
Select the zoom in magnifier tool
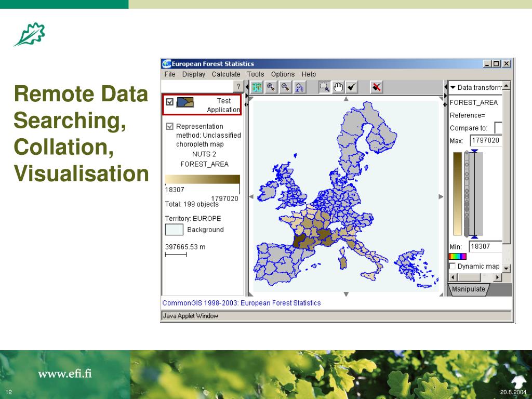[271, 87]
